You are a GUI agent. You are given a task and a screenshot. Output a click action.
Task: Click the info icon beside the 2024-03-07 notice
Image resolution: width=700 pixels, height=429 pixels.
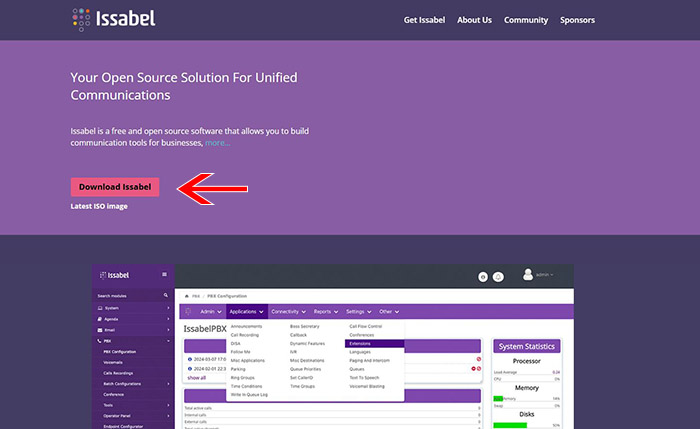(190, 359)
